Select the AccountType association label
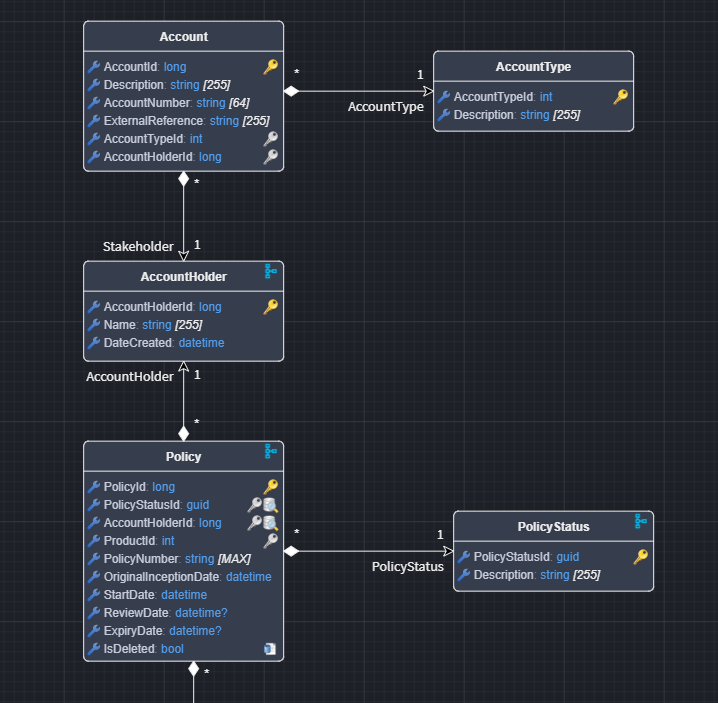 coord(386,107)
